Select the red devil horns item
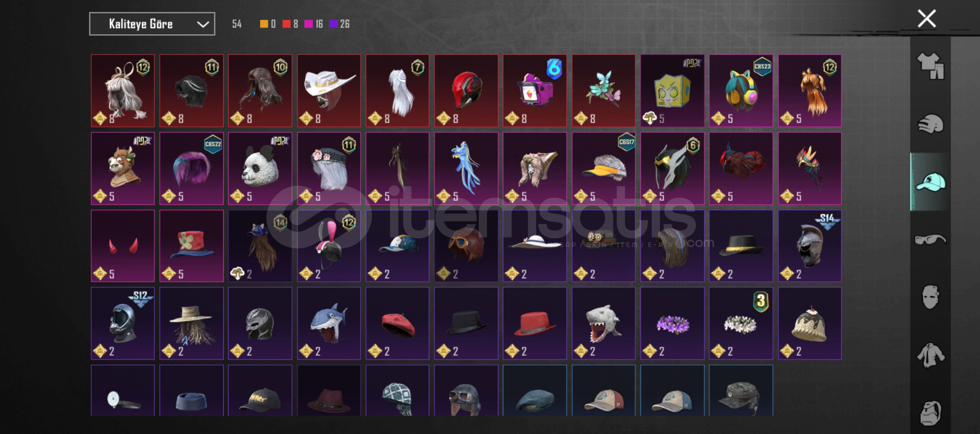Screen dimensions: 980x434 [123, 246]
